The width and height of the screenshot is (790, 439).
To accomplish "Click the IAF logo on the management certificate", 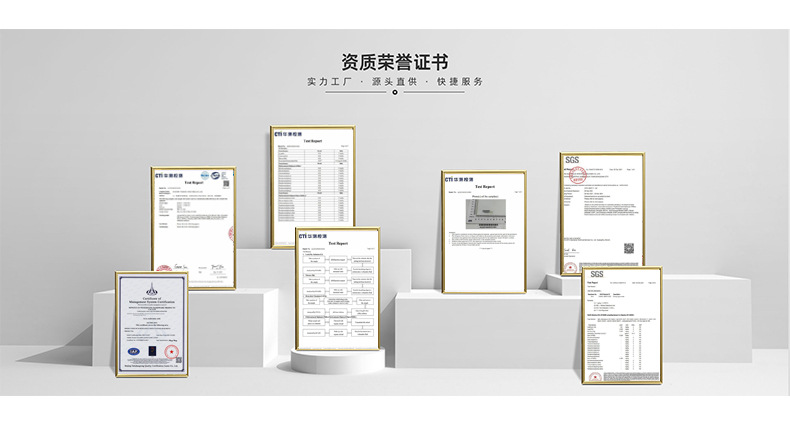I will [134, 351].
